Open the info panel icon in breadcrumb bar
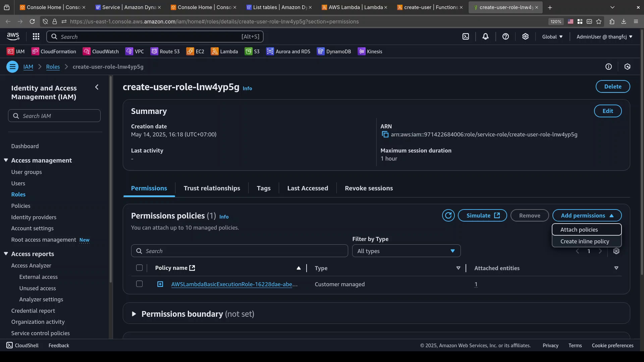 tap(608, 67)
